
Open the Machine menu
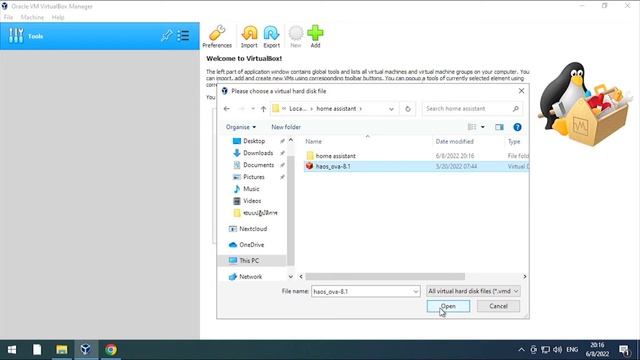click(x=32, y=17)
